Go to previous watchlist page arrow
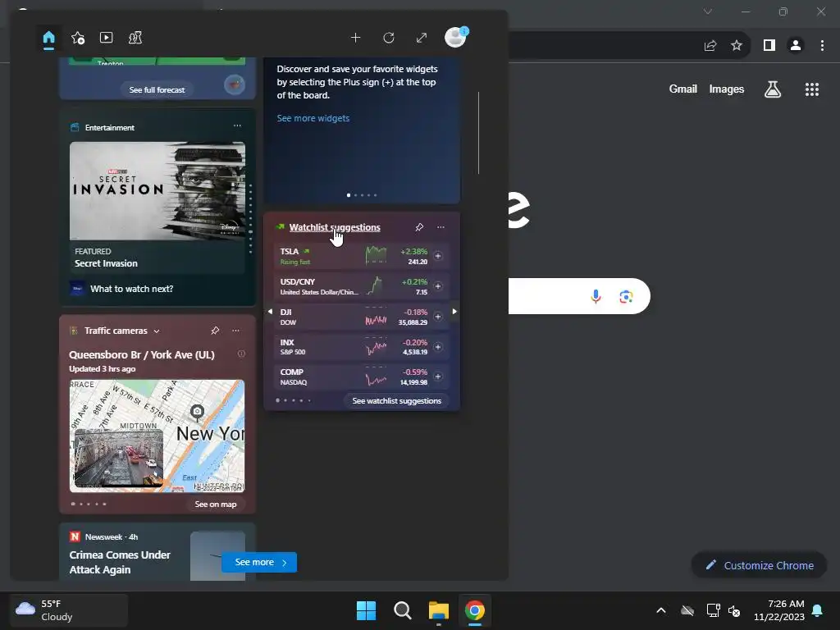 pos(270,311)
